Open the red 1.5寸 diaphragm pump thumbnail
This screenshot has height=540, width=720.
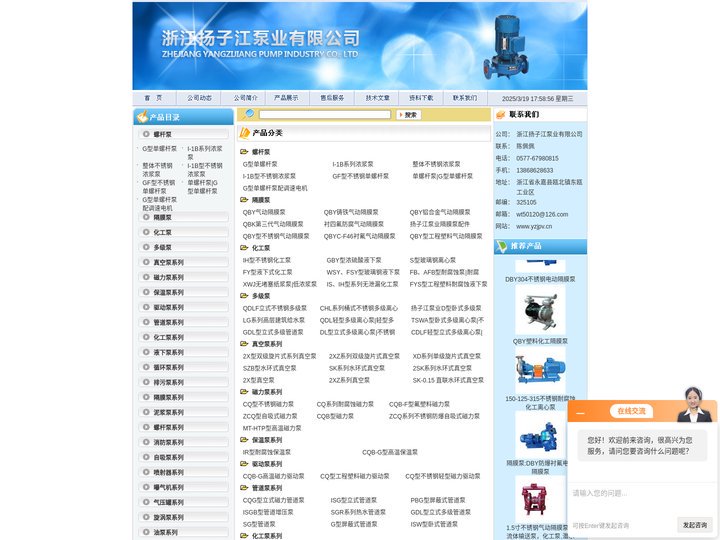(x=540, y=499)
